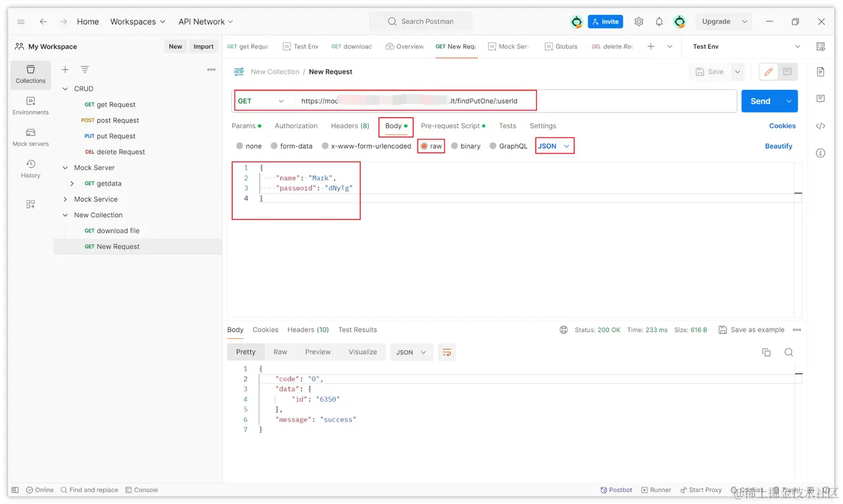Viewport: 843px width, 504px height.
Task: Select the binary body option
Action: pyautogui.click(x=470, y=146)
